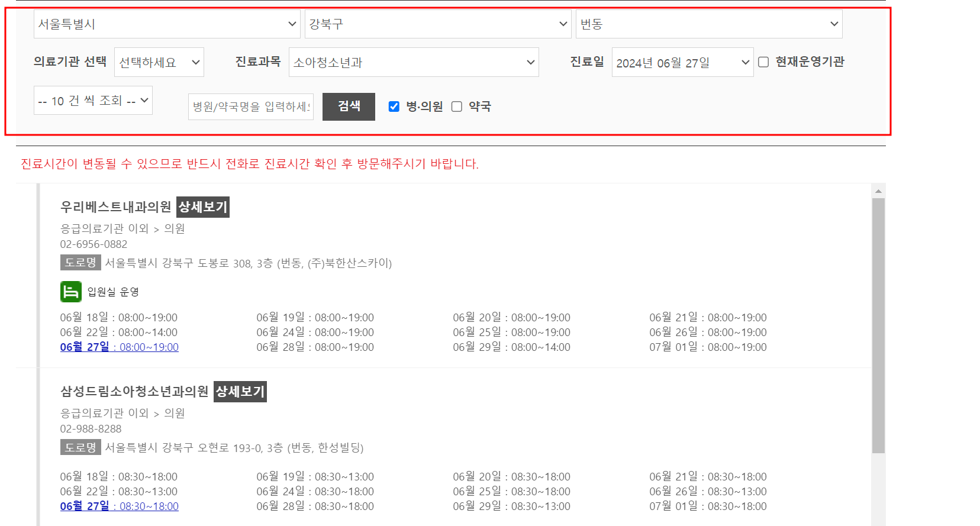Click the 검색 search button
The height and width of the screenshot is (526, 980).
point(349,107)
